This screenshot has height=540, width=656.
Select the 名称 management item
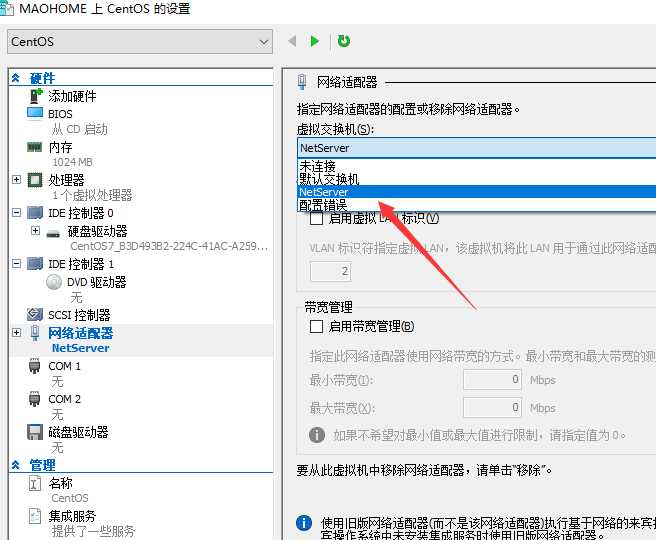61,483
